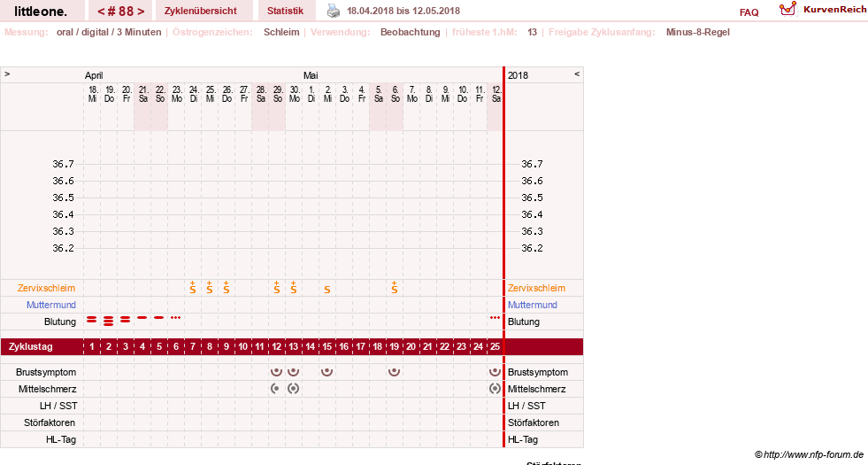This screenshot has width=868, height=465.
Task: Click the right 36.5 temperature label
Action: pyautogui.click(x=532, y=198)
